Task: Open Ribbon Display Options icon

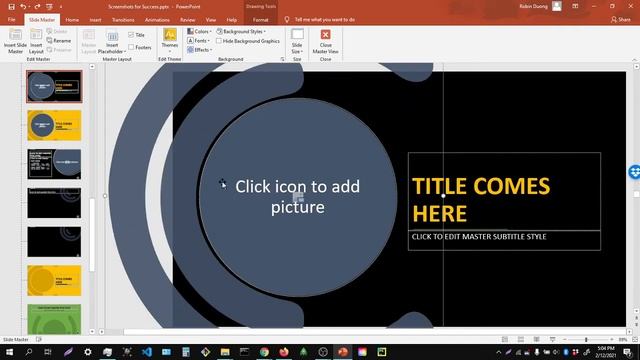Action: (575, 7)
